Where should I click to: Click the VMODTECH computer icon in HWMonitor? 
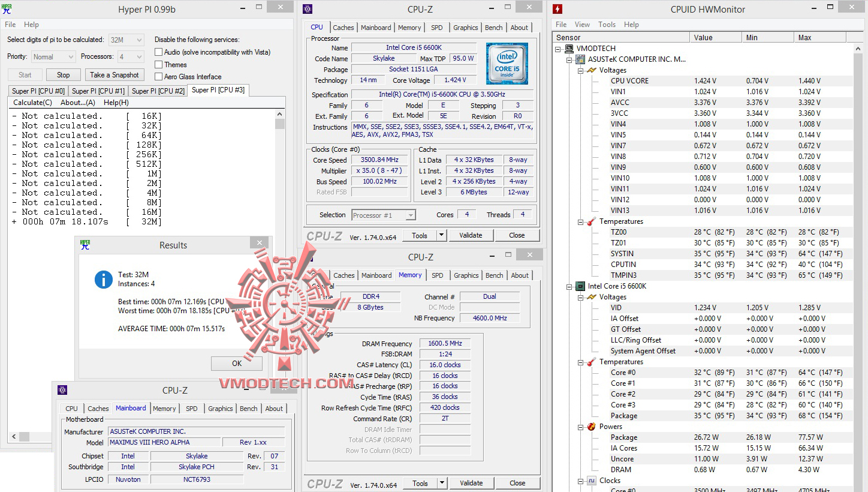click(x=569, y=49)
